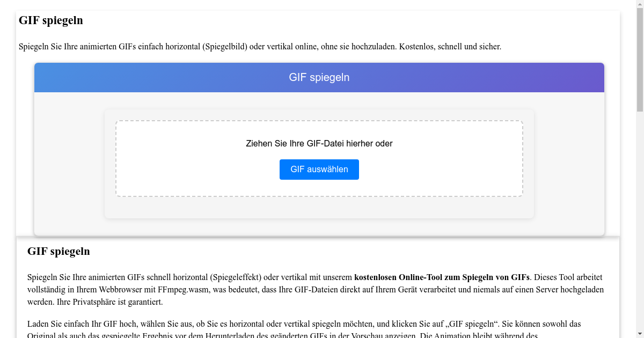The width and height of the screenshot is (644, 338).
Task: Select the paragraph mentioning FFmpeg.wasm
Action: tap(215, 289)
